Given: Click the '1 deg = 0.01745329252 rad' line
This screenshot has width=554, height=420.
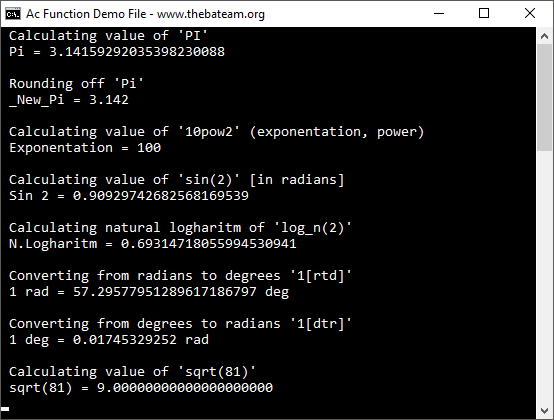Looking at the screenshot, I should click(x=109, y=340).
